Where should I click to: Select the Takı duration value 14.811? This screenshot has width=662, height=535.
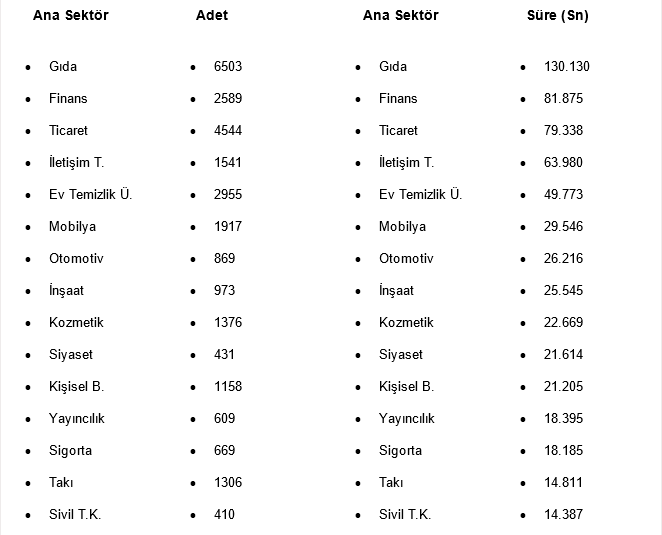[563, 483]
